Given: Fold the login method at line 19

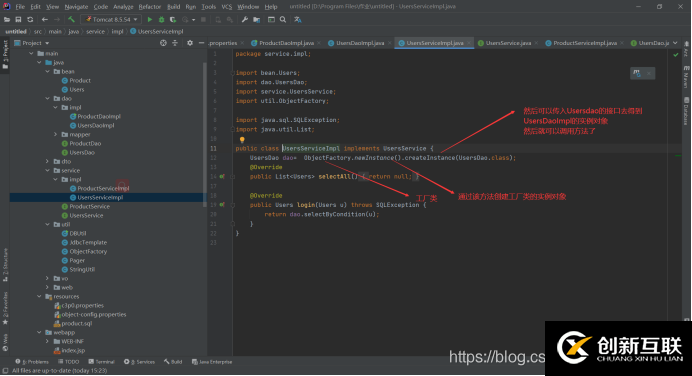Looking at the screenshot, I should click(x=233, y=205).
